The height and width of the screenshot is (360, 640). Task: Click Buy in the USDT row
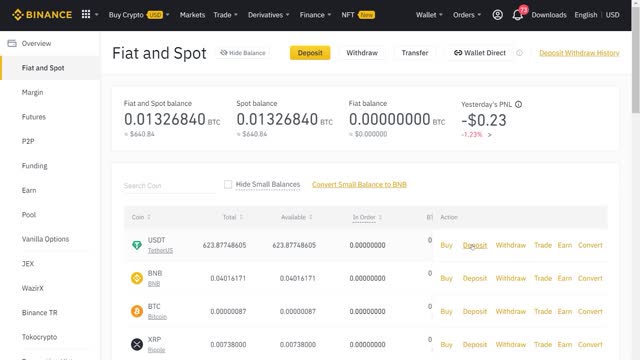pyautogui.click(x=446, y=245)
